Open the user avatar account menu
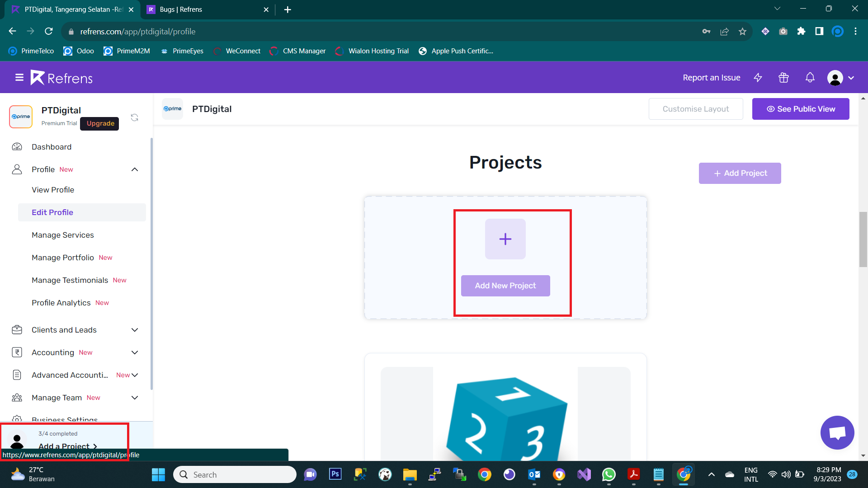Viewport: 868px width, 488px height. (x=840, y=78)
